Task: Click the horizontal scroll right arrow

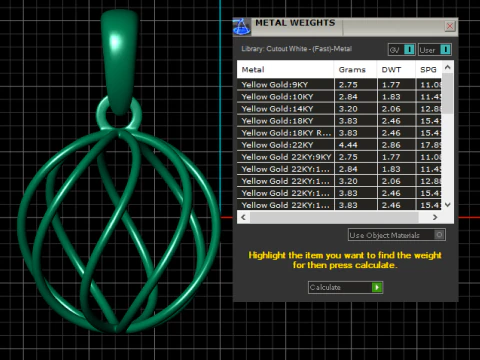Action: (x=435, y=217)
